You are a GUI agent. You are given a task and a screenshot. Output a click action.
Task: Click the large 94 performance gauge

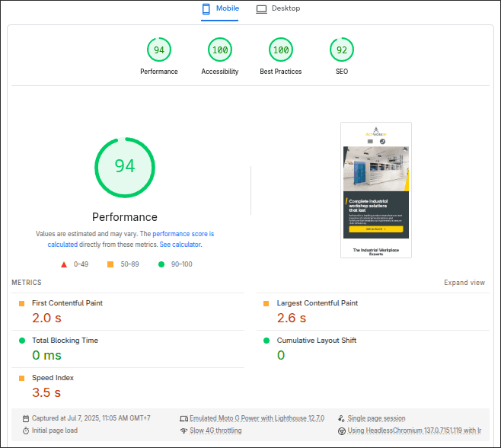point(125,168)
